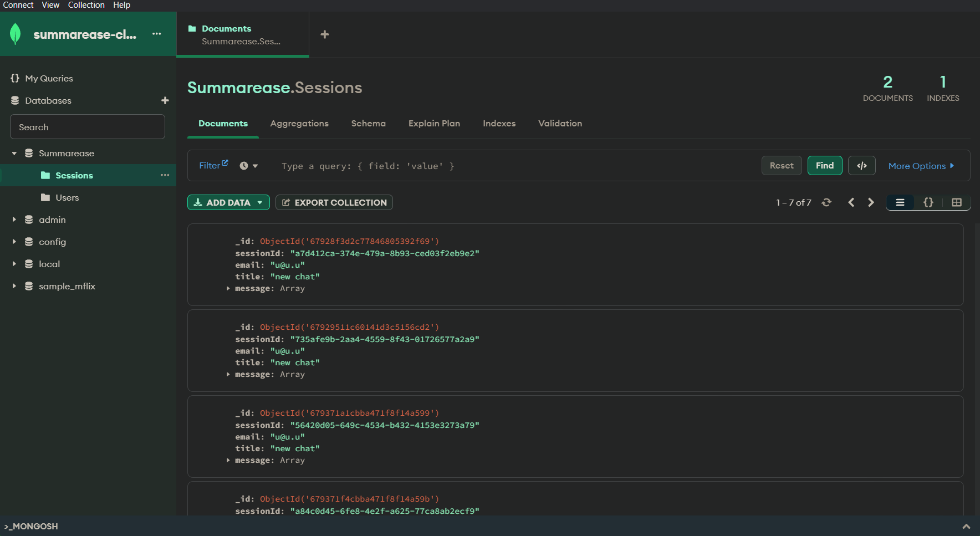Screen dimensions: 980x536
Task: Click sessionId value starting with 56420d05
Action: 385,425
